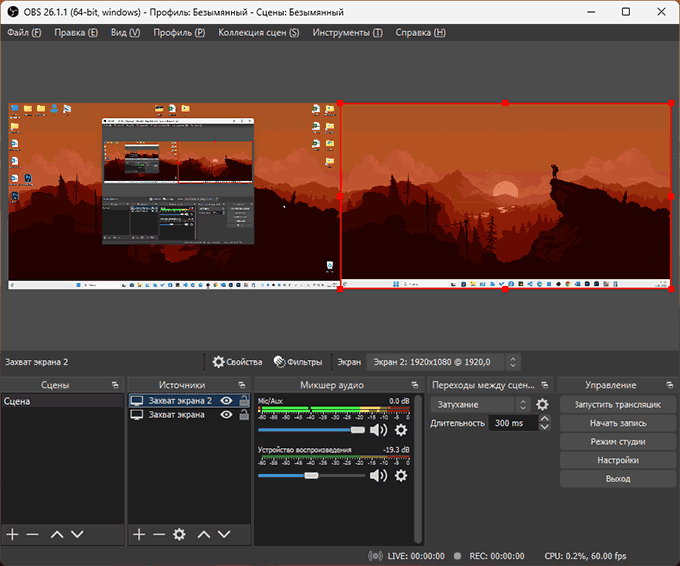The height and width of the screenshot is (566, 680).
Task: Move scene down with arrow in Scenes panel
Action: [77, 535]
